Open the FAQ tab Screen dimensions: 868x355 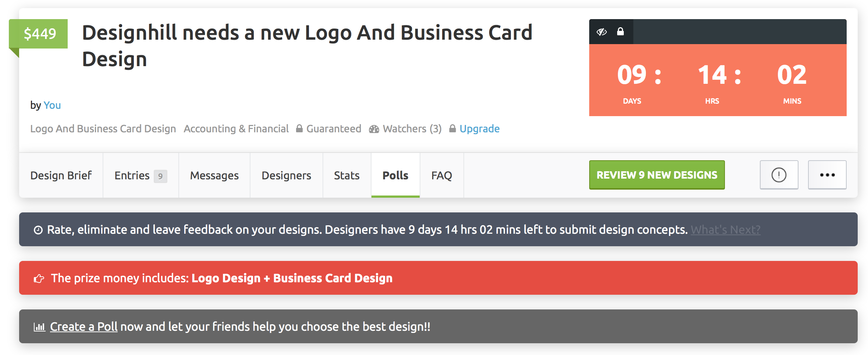pyautogui.click(x=442, y=175)
